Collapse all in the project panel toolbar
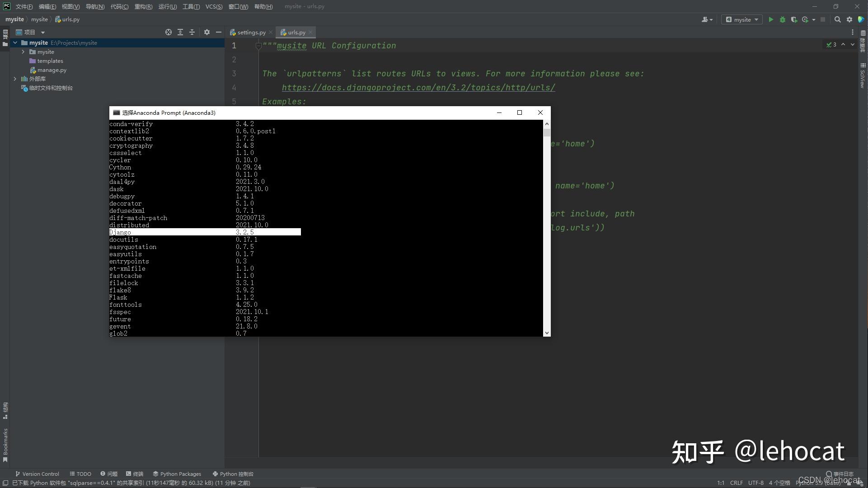Screen dimensions: 868x488 192,32
